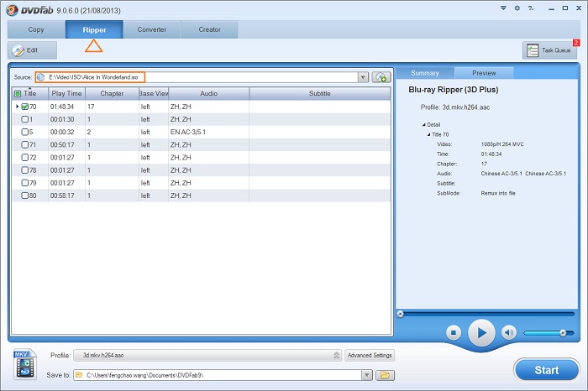Check title 80 checkbox

[x=24, y=195]
